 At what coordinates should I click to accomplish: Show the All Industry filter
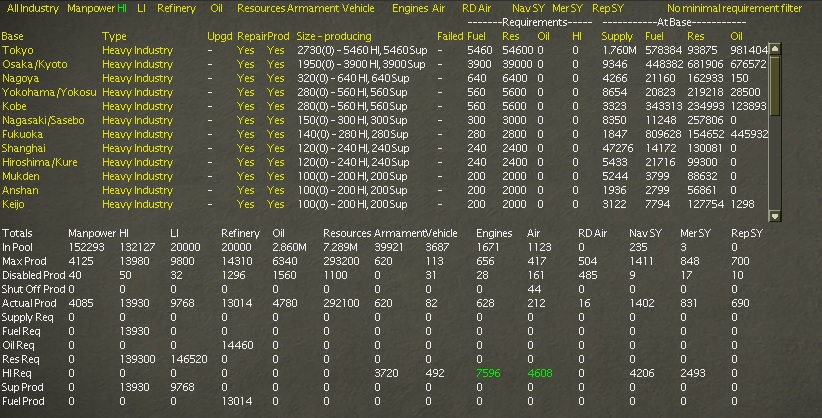33,8
